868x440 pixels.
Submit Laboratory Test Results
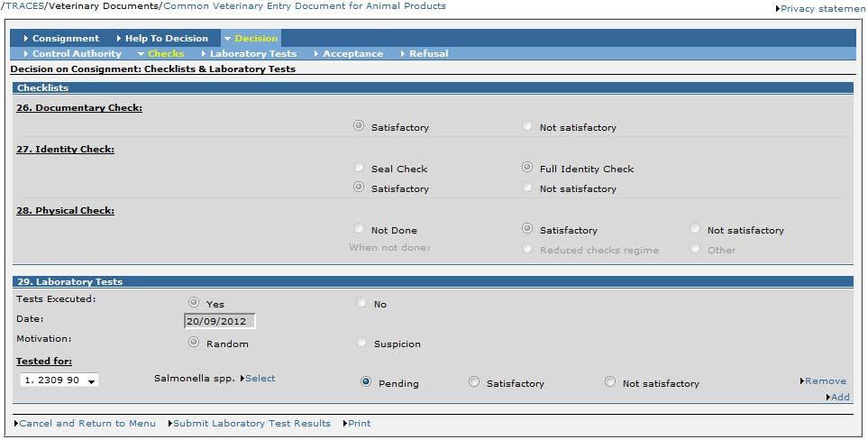250,424
